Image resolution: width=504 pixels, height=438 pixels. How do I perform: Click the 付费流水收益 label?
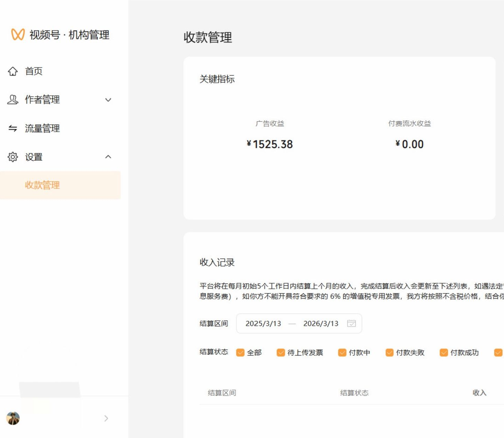410,124
